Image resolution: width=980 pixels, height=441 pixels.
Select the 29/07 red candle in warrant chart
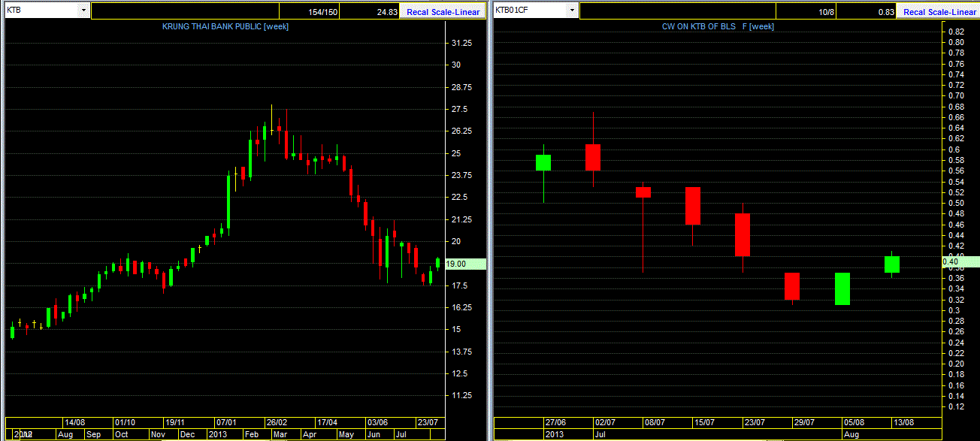pos(792,286)
